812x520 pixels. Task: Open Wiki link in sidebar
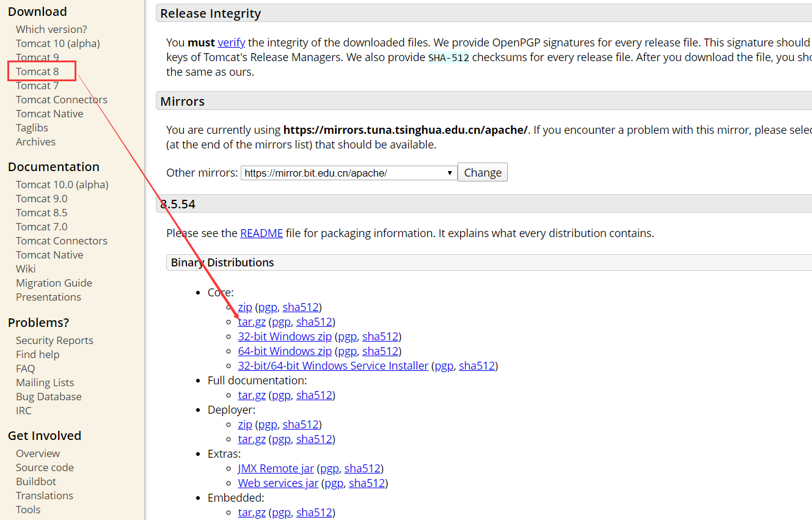coord(26,269)
